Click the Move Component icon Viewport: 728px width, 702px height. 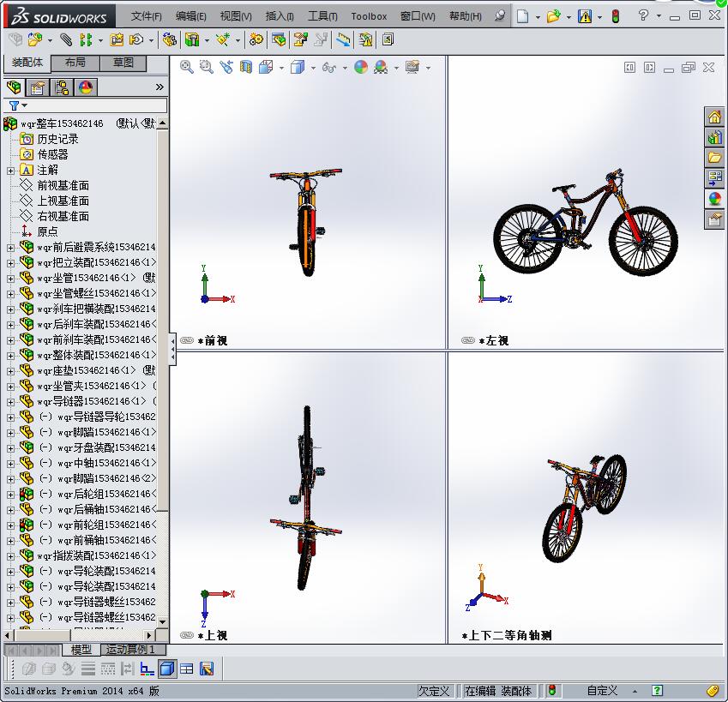[x=136, y=40]
